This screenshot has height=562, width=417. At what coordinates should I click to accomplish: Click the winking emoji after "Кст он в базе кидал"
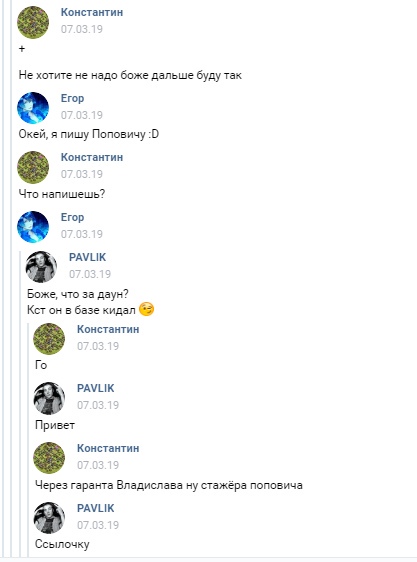coord(146,309)
